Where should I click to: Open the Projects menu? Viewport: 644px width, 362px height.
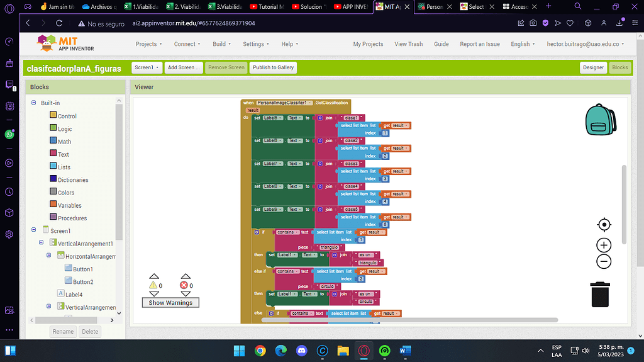click(x=149, y=44)
